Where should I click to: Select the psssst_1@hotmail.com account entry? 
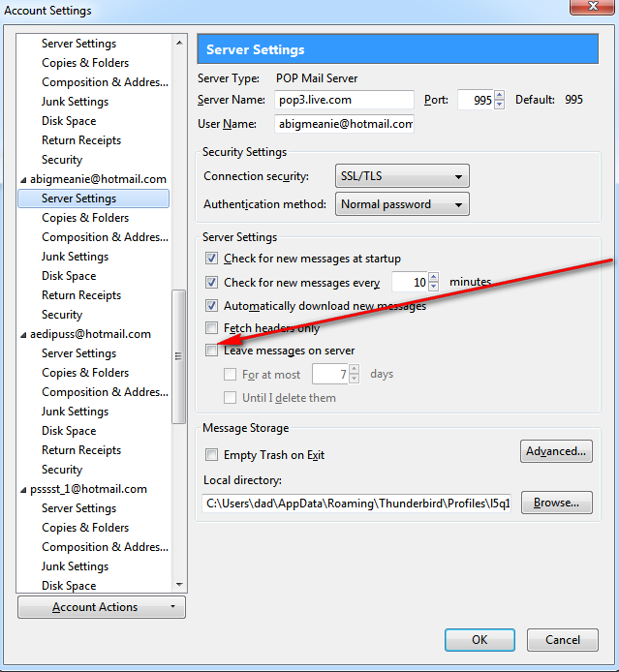coord(88,489)
